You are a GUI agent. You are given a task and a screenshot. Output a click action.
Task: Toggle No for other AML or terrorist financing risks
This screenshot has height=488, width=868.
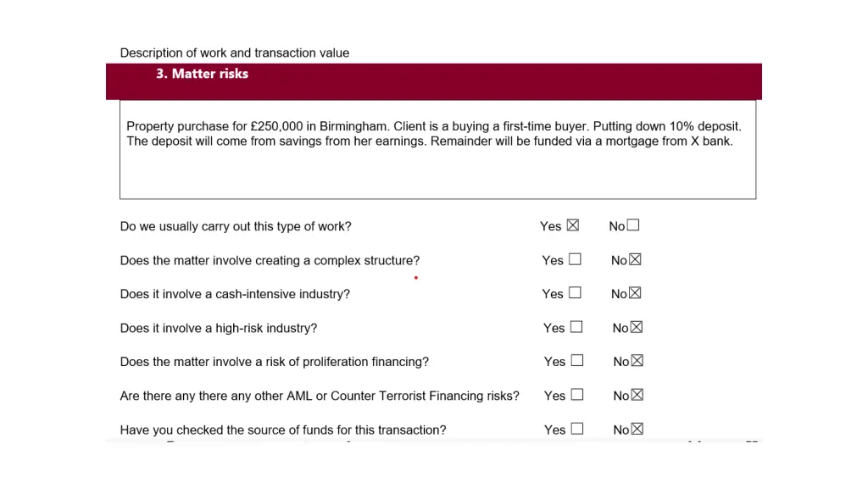[637, 395]
